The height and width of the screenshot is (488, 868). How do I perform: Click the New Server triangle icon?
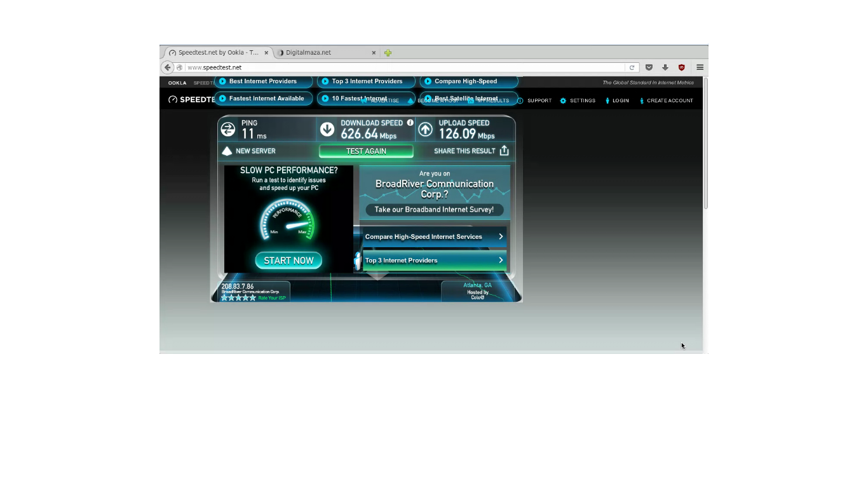[x=227, y=151]
